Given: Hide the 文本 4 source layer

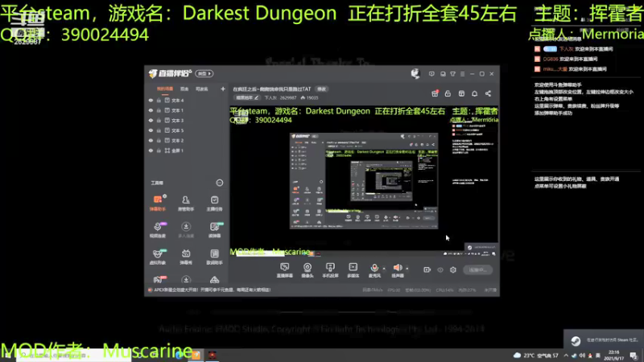Looking at the screenshot, I should (151, 100).
